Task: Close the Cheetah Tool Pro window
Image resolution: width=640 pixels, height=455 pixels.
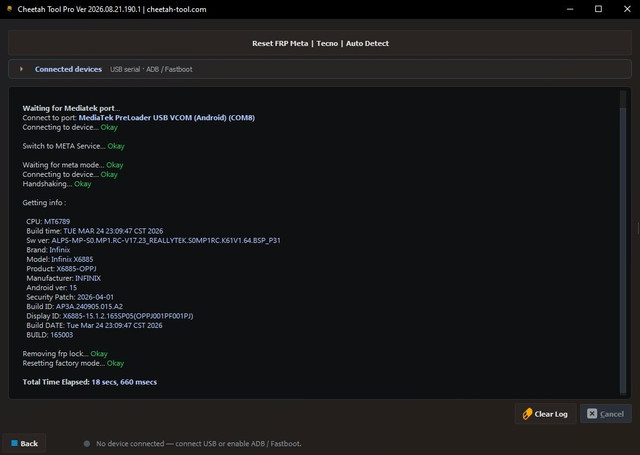Action: tap(627, 9)
